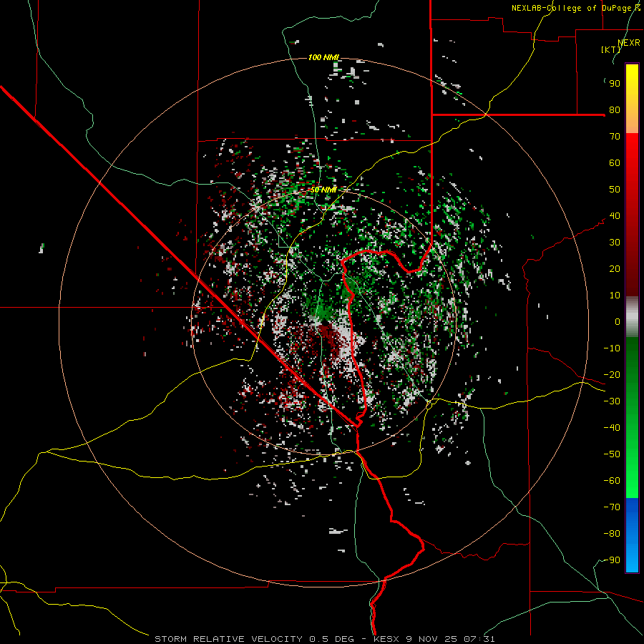This screenshot has width=644, height=644.
Task: Click the gray zero-velocity segment of color scale
Action: coord(632,317)
